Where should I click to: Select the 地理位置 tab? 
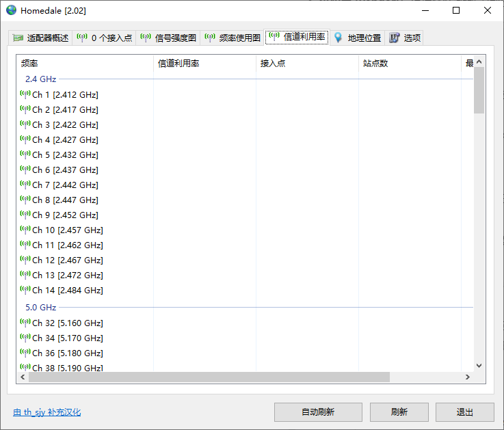(x=358, y=38)
